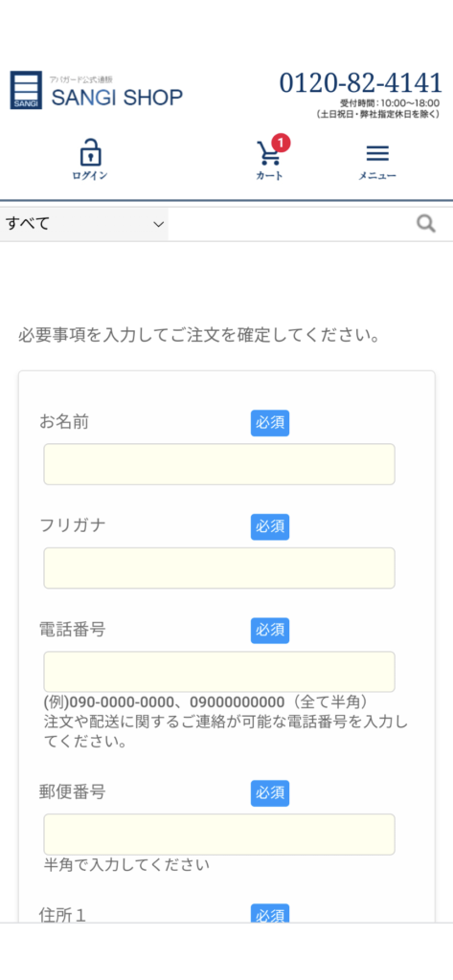Click the 電話番号 input field
This screenshot has width=453, height=980.
[219, 672]
